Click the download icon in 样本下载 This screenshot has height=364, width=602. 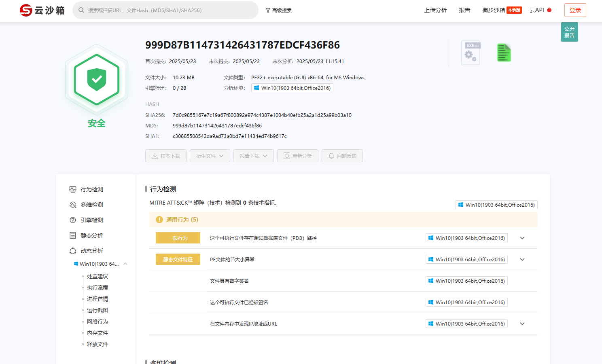tap(155, 156)
